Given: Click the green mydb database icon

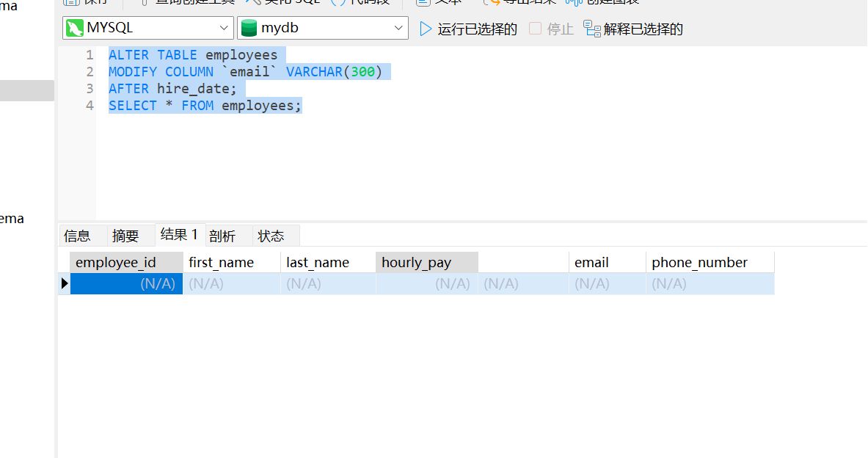Looking at the screenshot, I should [x=249, y=29].
